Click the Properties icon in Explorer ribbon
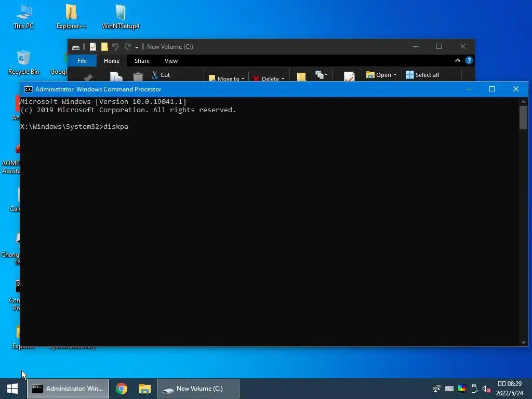The image size is (532, 399). point(349,76)
